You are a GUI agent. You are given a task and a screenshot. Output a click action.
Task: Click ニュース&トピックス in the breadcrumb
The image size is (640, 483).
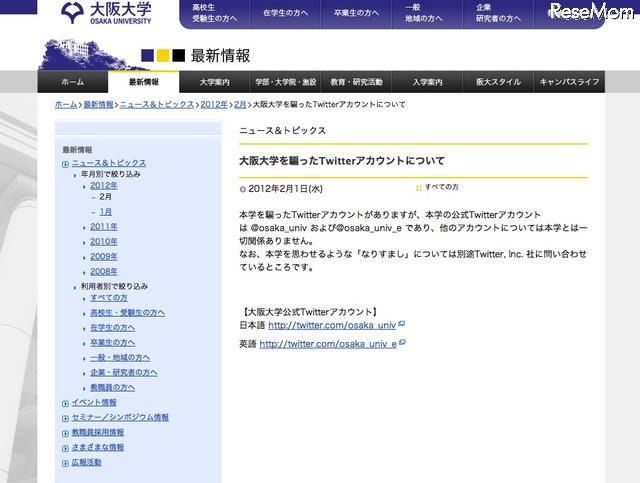click(157, 105)
